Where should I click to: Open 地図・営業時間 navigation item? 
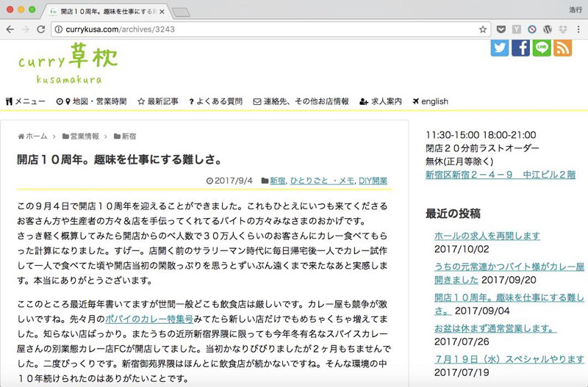(91, 101)
